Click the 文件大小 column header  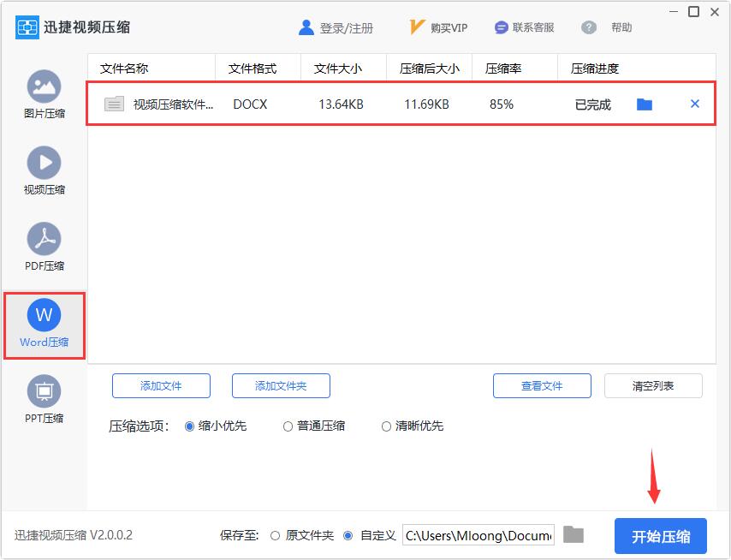click(338, 69)
